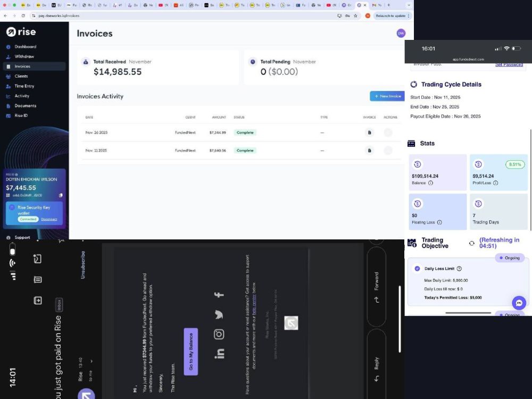The height and width of the screenshot is (399, 532).
Task: Close the active Rise browser tab
Action: click(365, 5)
